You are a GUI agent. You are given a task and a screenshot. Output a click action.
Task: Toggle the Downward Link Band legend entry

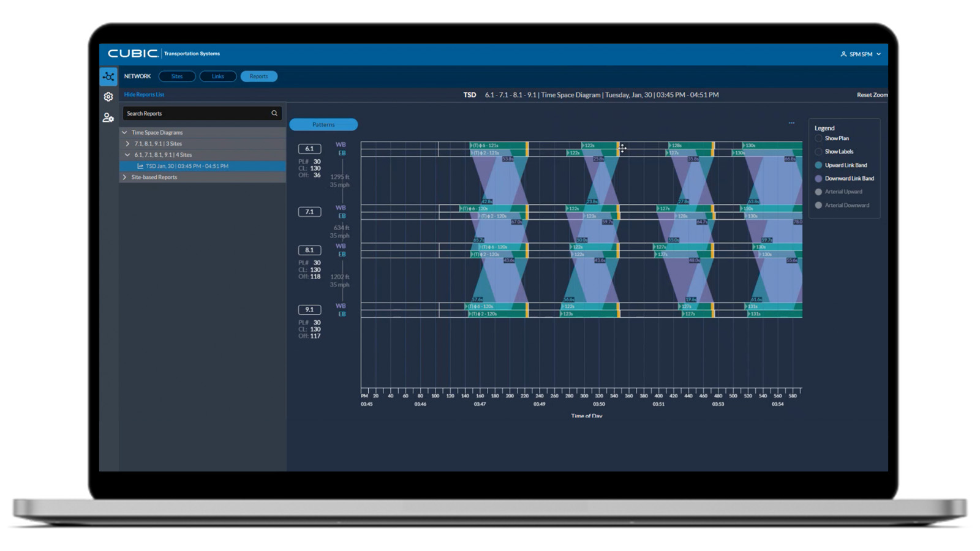coord(819,178)
